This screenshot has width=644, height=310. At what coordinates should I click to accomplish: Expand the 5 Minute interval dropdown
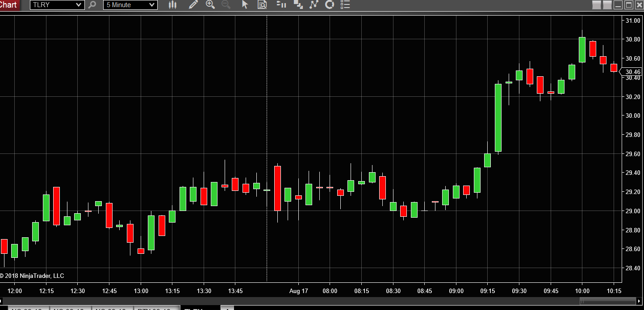(130, 5)
